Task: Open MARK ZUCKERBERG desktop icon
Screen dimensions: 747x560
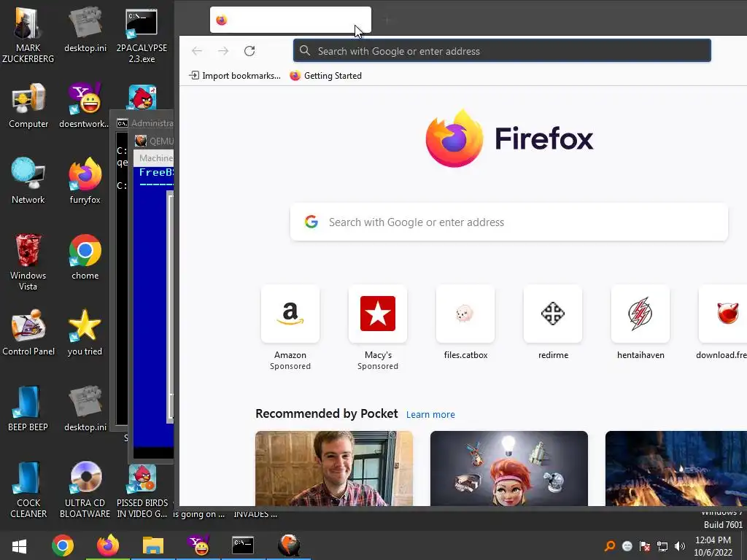Action: point(28,34)
